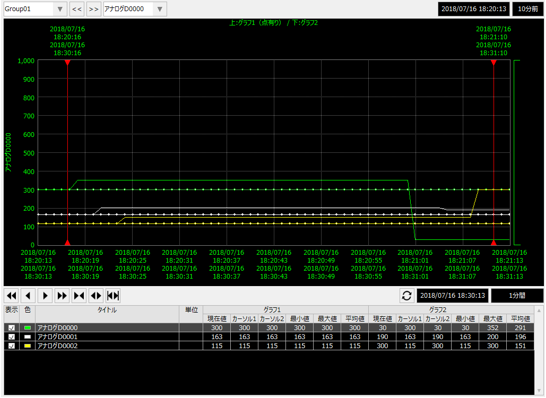Click the x-axis label 18:20:43
Screen dimensions: 546x398
coord(274,260)
